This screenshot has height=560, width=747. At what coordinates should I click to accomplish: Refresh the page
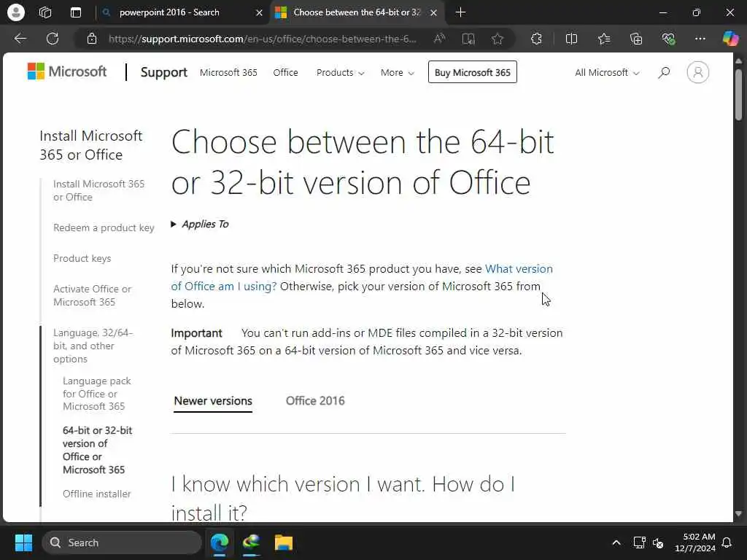point(53,39)
